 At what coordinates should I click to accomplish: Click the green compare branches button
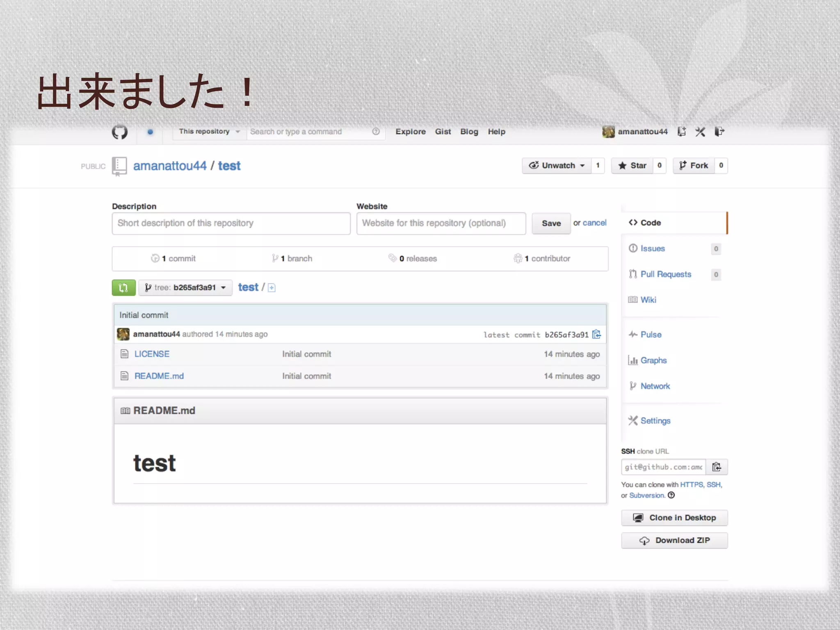pyautogui.click(x=123, y=288)
